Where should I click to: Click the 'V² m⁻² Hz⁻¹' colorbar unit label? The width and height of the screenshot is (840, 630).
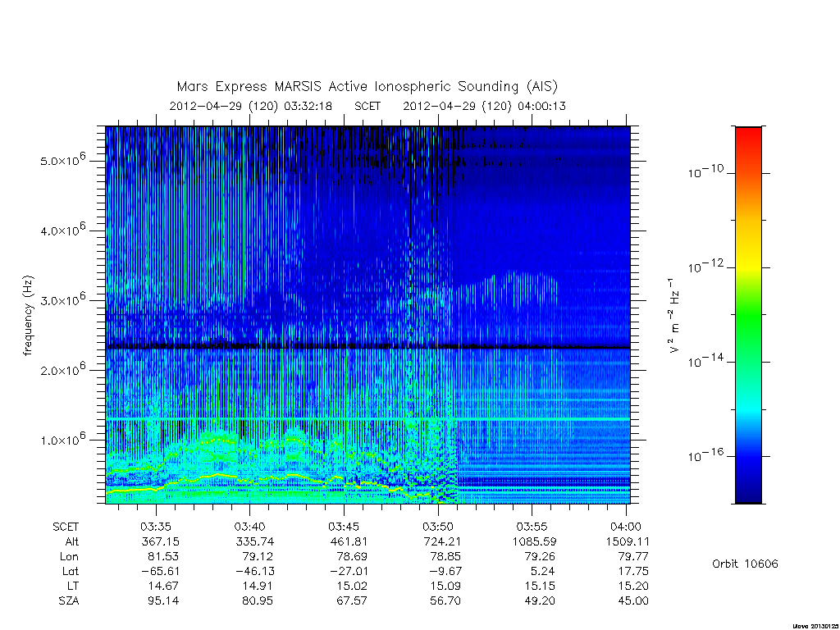pyautogui.click(x=673, y=316)
